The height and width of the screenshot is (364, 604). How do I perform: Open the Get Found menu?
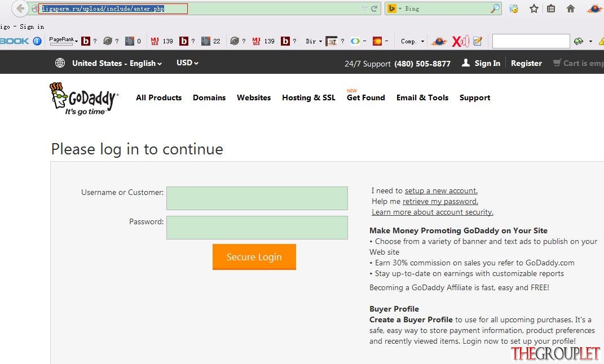coord(366,97)
